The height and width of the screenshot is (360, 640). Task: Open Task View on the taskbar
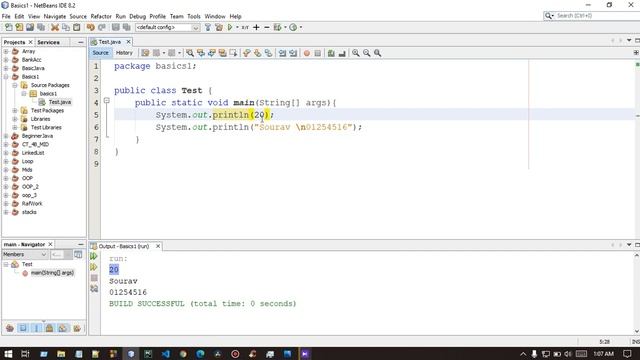(x=25, y=354)
